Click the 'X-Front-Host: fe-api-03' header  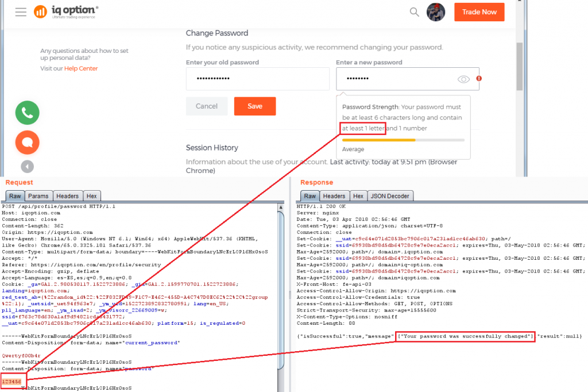coord(334,285)
